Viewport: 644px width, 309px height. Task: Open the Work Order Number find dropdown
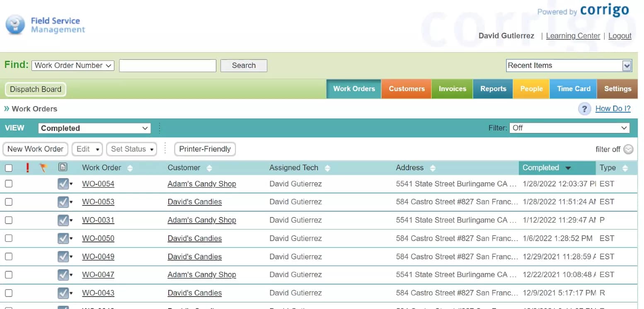click(x=73, y=65)
